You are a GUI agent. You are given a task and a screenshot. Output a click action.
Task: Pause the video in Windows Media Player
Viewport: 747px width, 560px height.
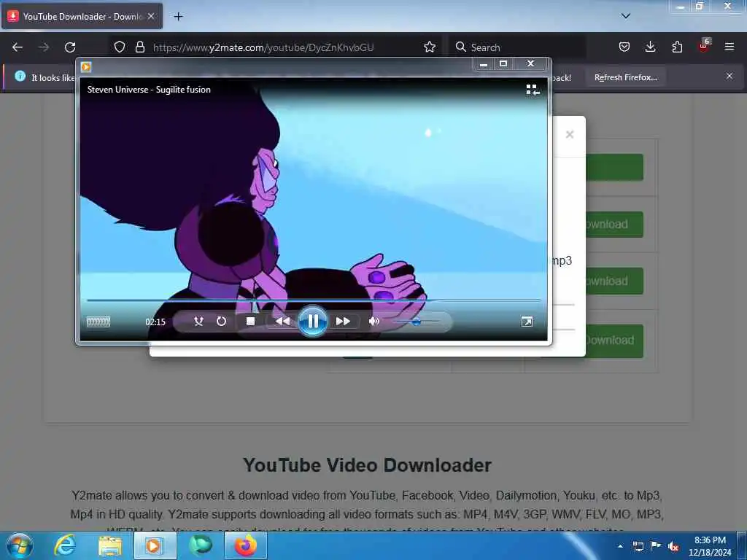(312, 322)
